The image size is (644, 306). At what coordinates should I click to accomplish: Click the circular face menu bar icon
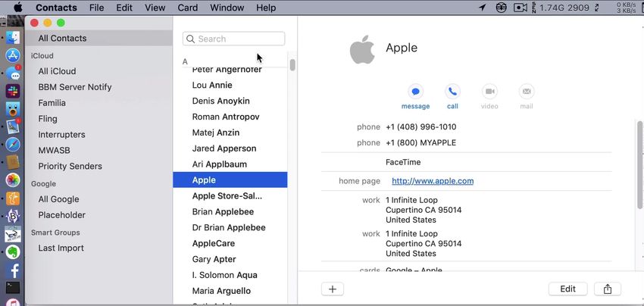click(501, 8)
